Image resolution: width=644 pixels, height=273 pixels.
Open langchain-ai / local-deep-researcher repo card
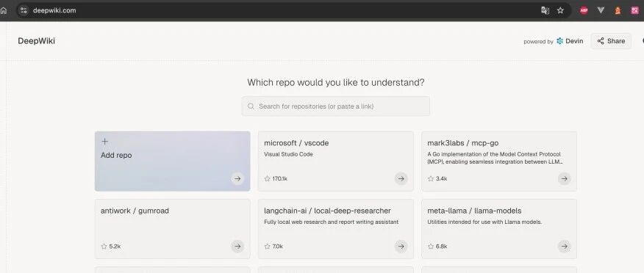tap(335, 229)
